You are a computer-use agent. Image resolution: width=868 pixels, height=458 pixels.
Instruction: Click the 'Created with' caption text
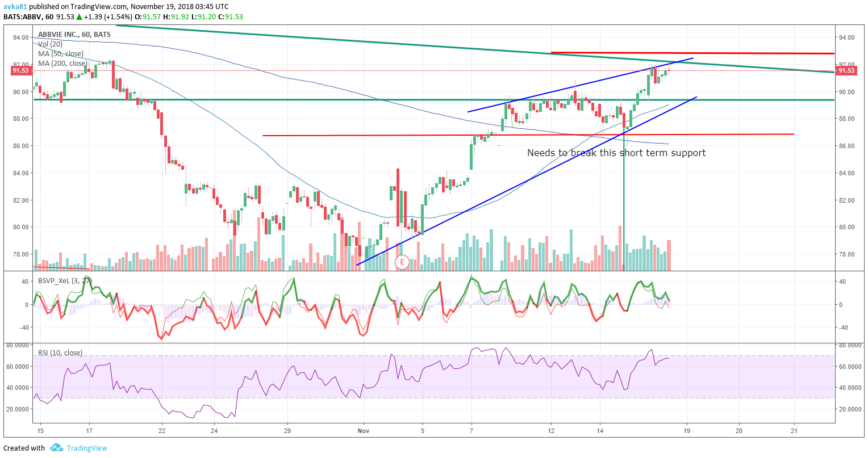point(24,448)
